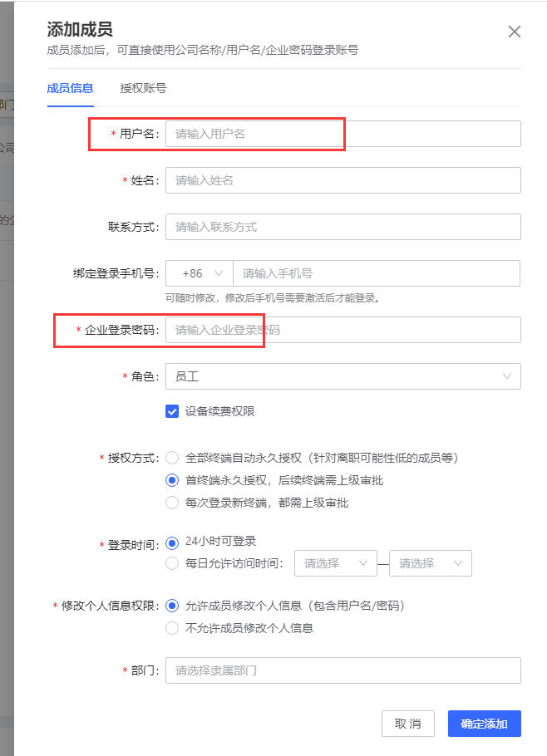Click the 用户名 input field
The width and height of the screenshot is (547, 756).
click(342, 134)
